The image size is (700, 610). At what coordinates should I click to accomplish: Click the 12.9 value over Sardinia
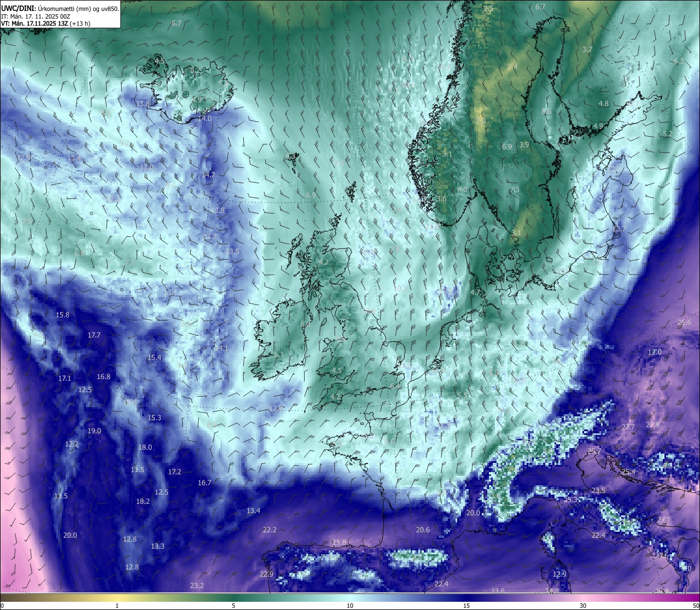pyautogui.click(x=559, y=574)
